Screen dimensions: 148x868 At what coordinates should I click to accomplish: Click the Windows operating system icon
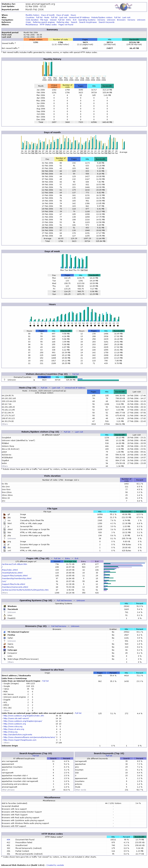(4, 606)
